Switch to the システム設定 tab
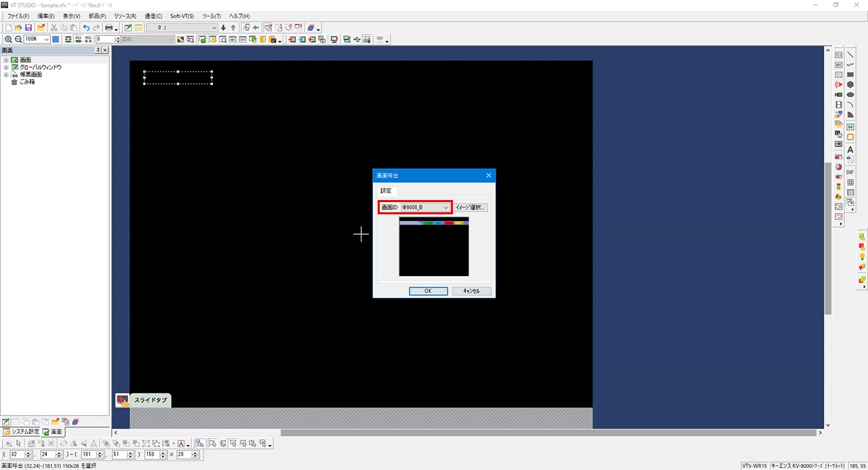The width and height of the screenshot is (868, 470). (x=21, y=432)
